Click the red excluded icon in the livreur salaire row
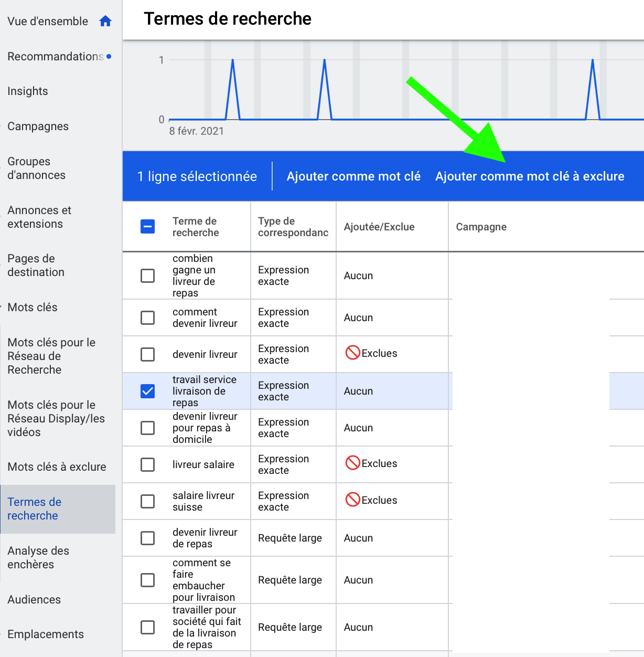The width and height of the screenshot is (644, 657). click(352, 463)
